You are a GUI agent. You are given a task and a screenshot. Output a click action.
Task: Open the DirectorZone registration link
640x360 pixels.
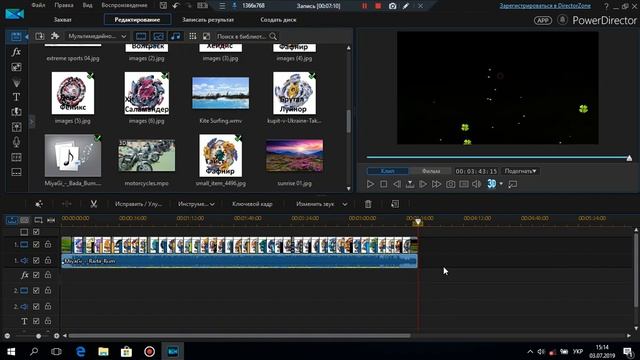(545, 6)
